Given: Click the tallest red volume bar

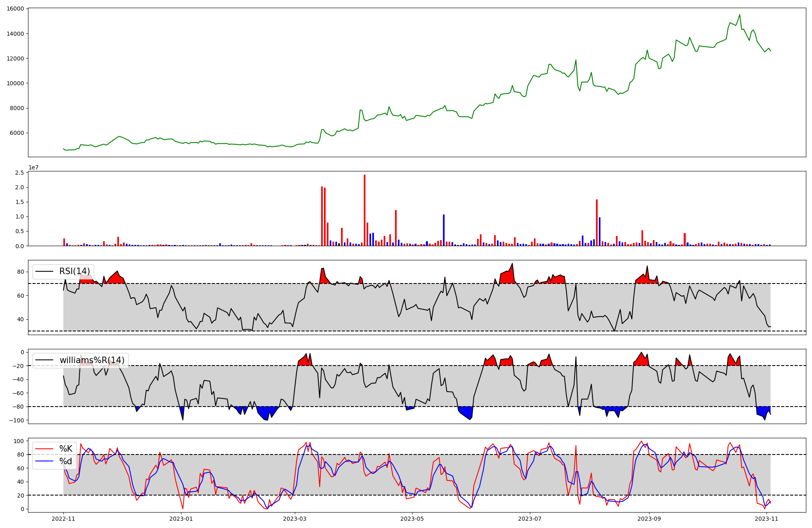Looking at the screenshot, I should tap(365, 210).
